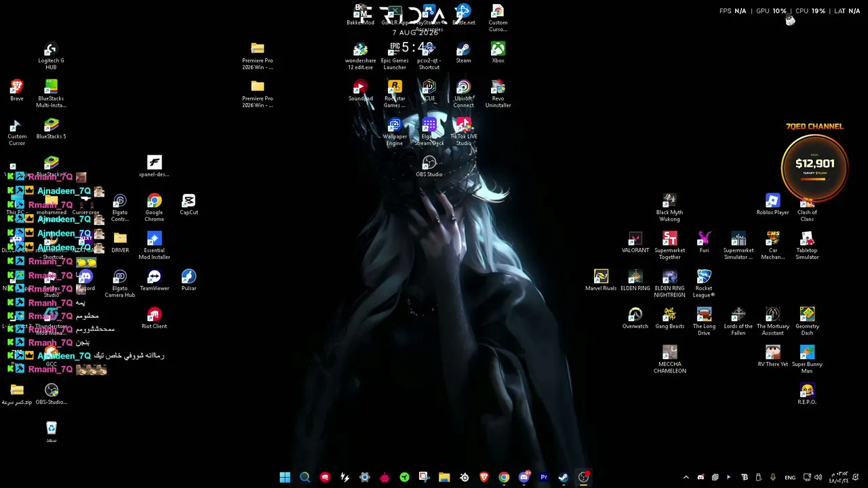The width and height of the screenshot is (868, 488).
Task: Select the Recycle Bin desktop icon
Action: pos(51,432)
